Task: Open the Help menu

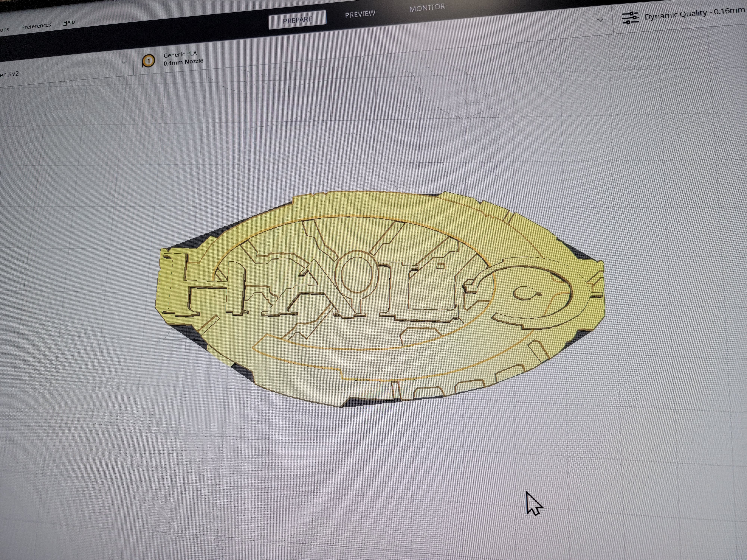Action: pyautogui.click(x=69, y=23)
